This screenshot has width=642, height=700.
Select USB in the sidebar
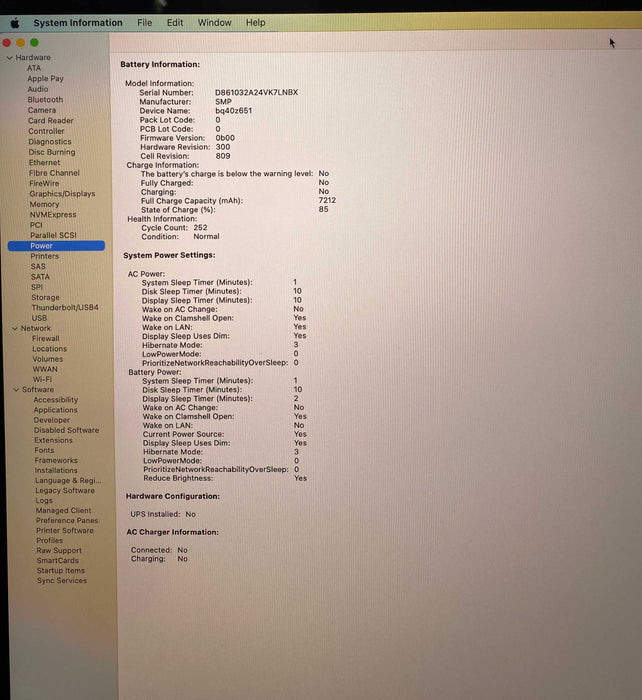tap(39, 318)
